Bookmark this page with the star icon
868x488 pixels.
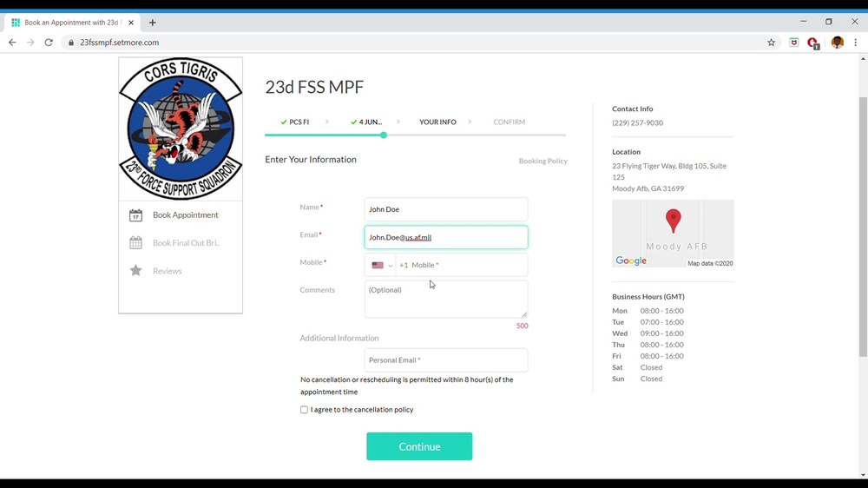pyautogui.click(x=771, y=43)
